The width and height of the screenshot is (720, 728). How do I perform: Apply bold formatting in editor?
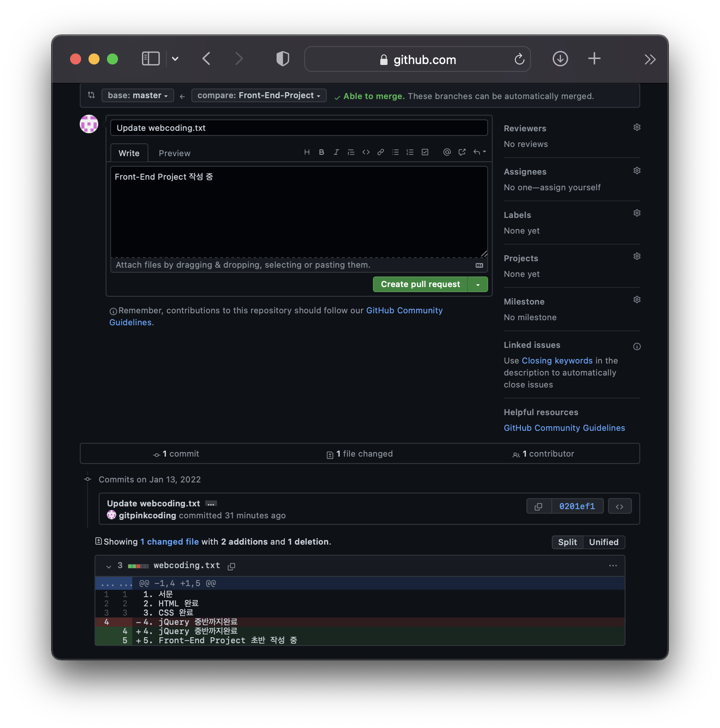(322, 152)
